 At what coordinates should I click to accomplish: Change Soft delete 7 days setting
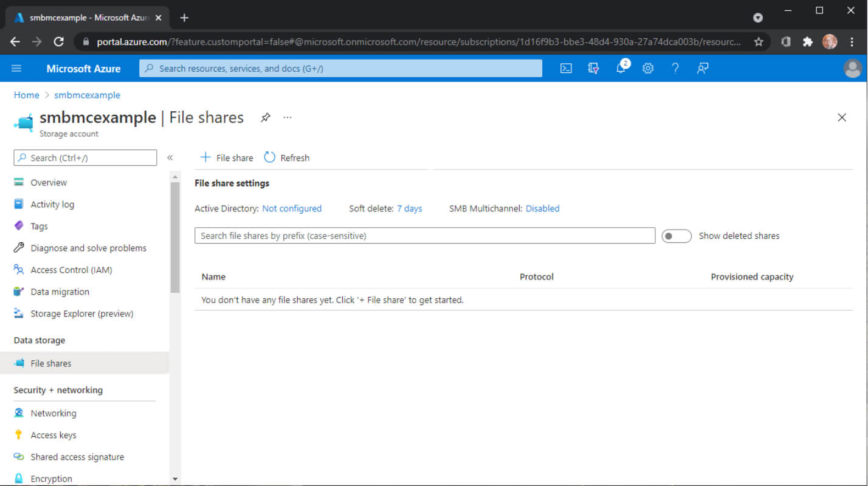coord(410,208)
